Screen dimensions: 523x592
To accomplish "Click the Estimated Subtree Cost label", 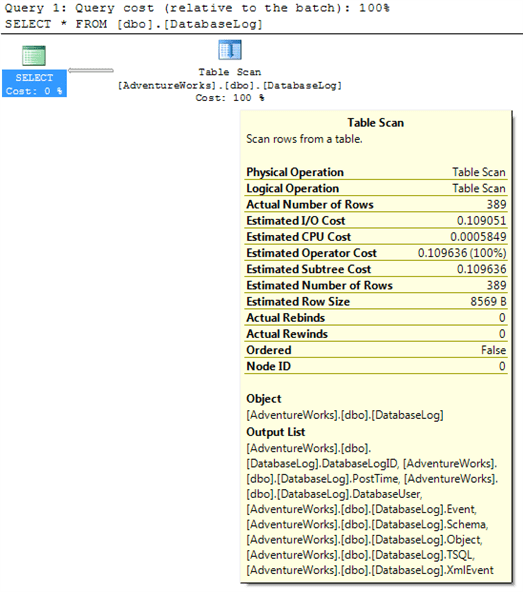I will pos(309,269).
